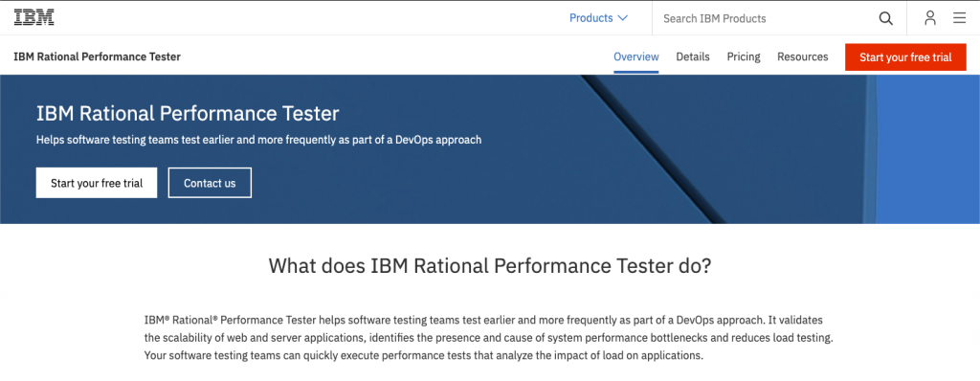Click IBM Rational Performance Tester in the sub-navigation bar

97,56
